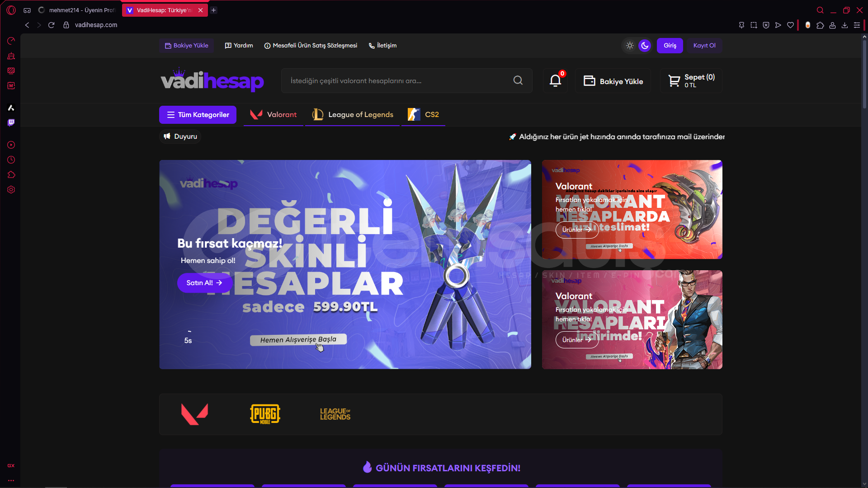Close the VadiHesap browser tab
This screenshot has height=488, width=868.
pyautogui.click(x=200, y=10)
